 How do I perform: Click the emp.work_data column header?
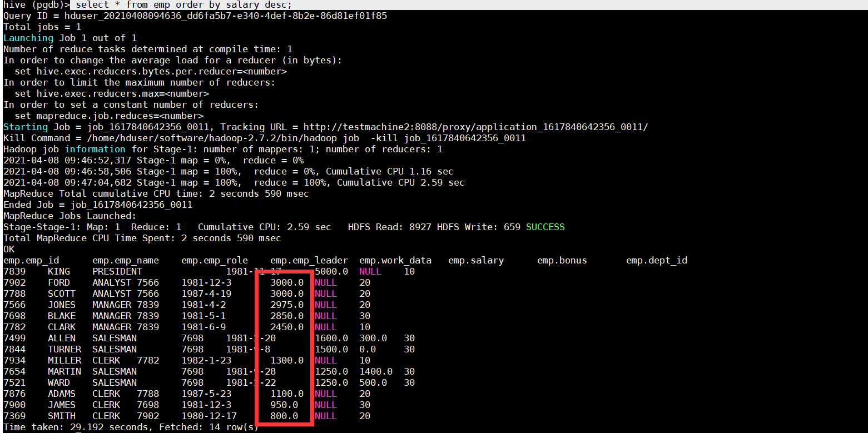coord(395,260)
